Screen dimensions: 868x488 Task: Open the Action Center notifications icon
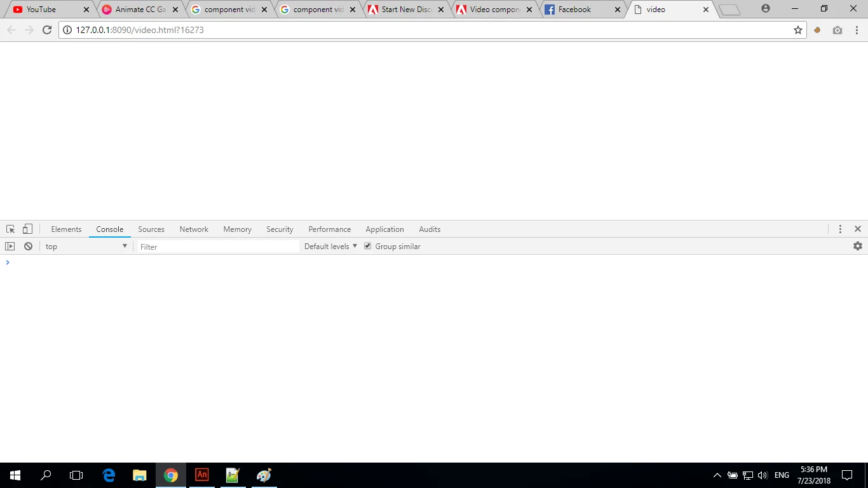(847, 475)
